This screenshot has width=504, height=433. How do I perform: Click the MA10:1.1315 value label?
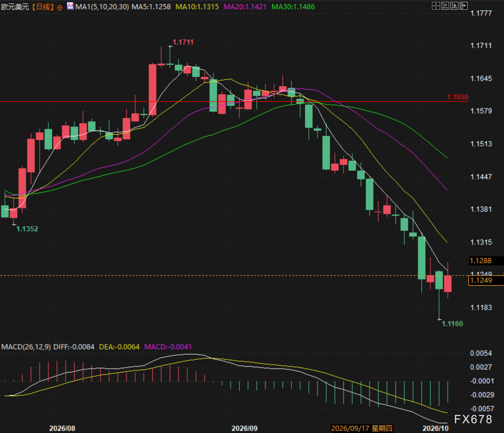click(197, 7)
